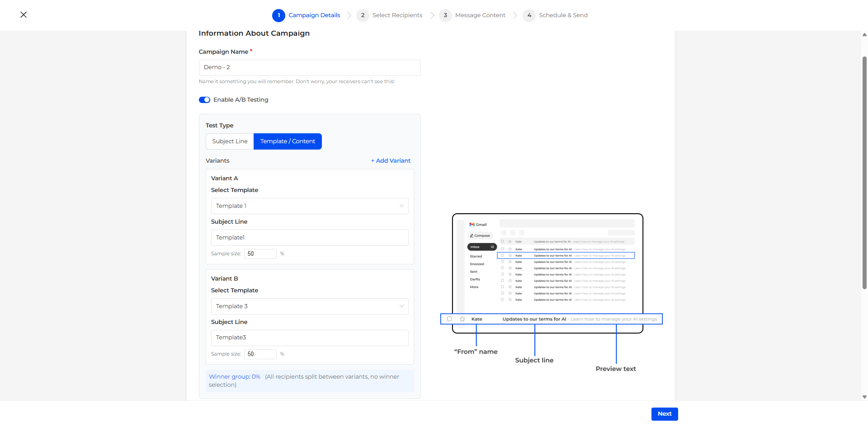Click the + Add Variant link
868x427 pixels.
(x=391, y=161)
